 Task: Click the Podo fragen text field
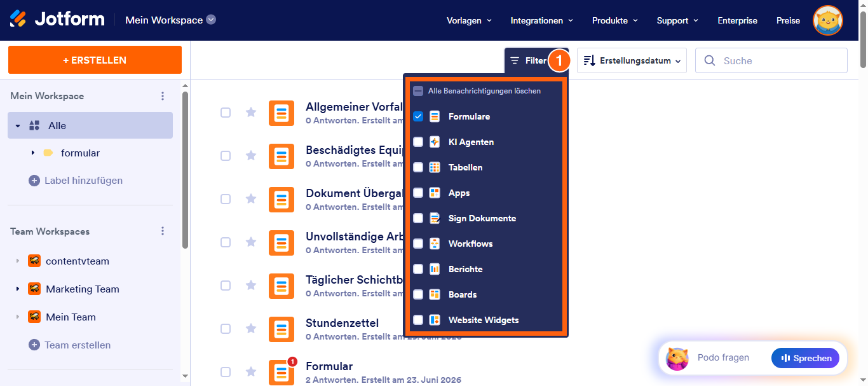(723, 357)
